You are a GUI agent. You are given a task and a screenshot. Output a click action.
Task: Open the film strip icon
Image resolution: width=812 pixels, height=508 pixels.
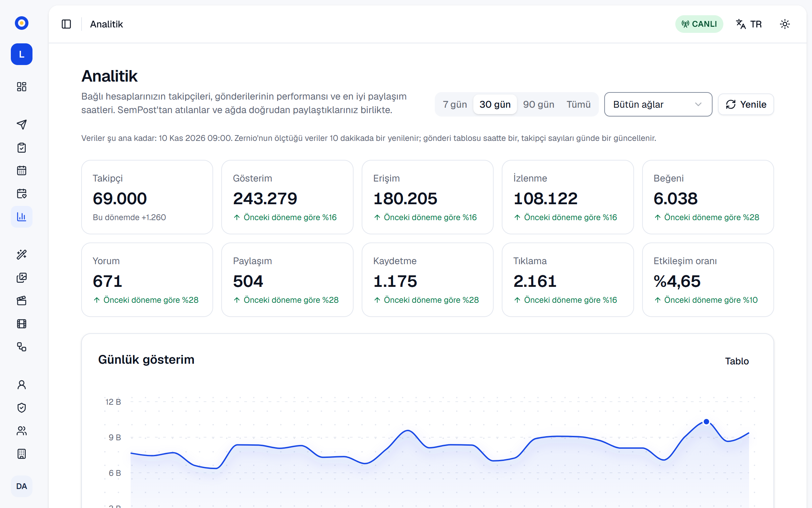coord(22,324)
